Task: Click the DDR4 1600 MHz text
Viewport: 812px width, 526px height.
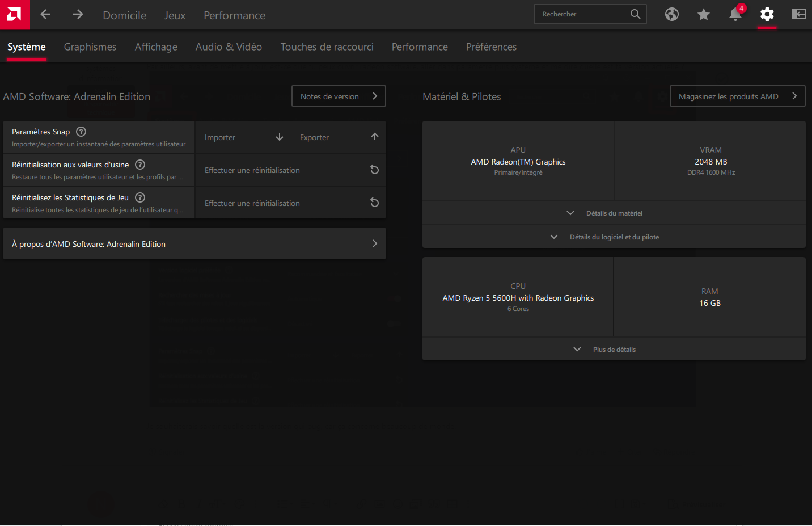Action: tap(711, 172)
